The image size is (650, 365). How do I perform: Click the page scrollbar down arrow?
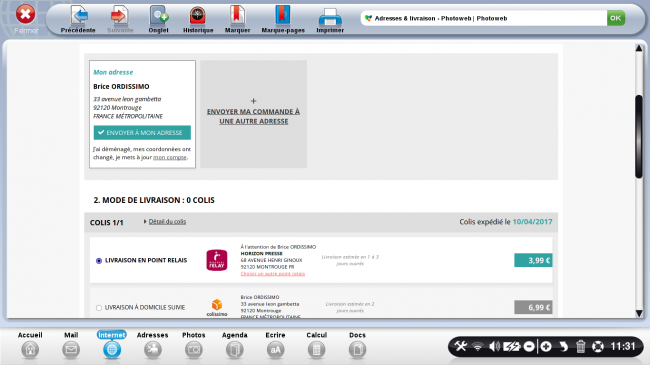pos(639,314)
